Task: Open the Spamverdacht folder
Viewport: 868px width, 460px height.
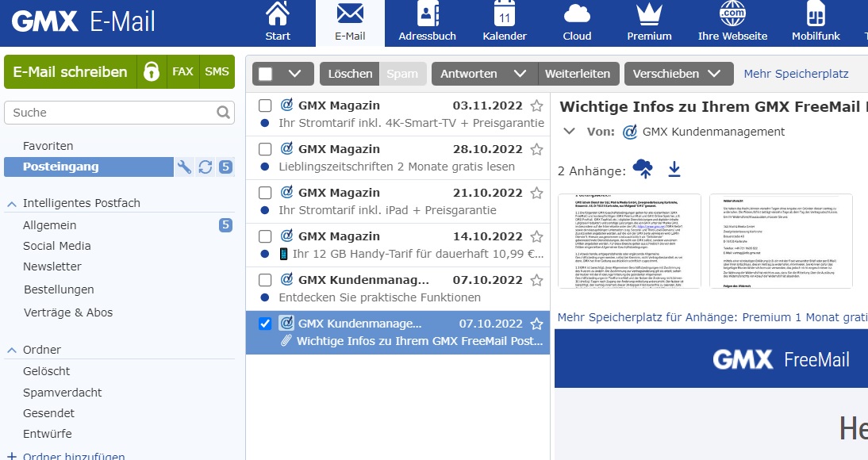Action: 63,393
